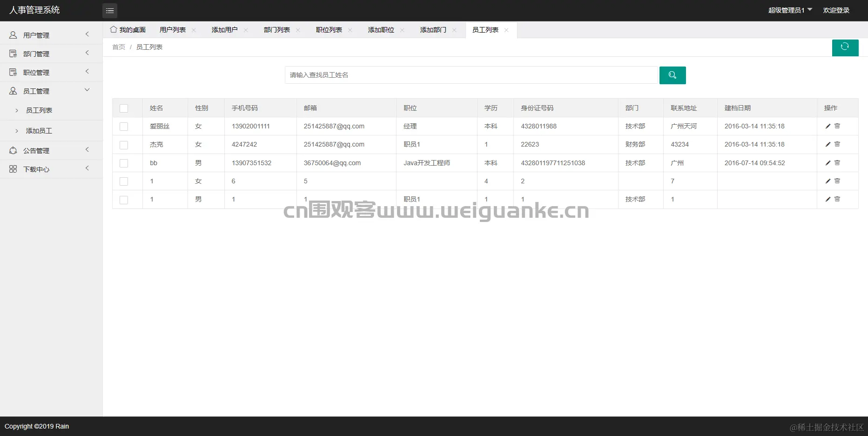Close the 用户列表 tab
The image size is (868, 436).
tap(194, 30)
